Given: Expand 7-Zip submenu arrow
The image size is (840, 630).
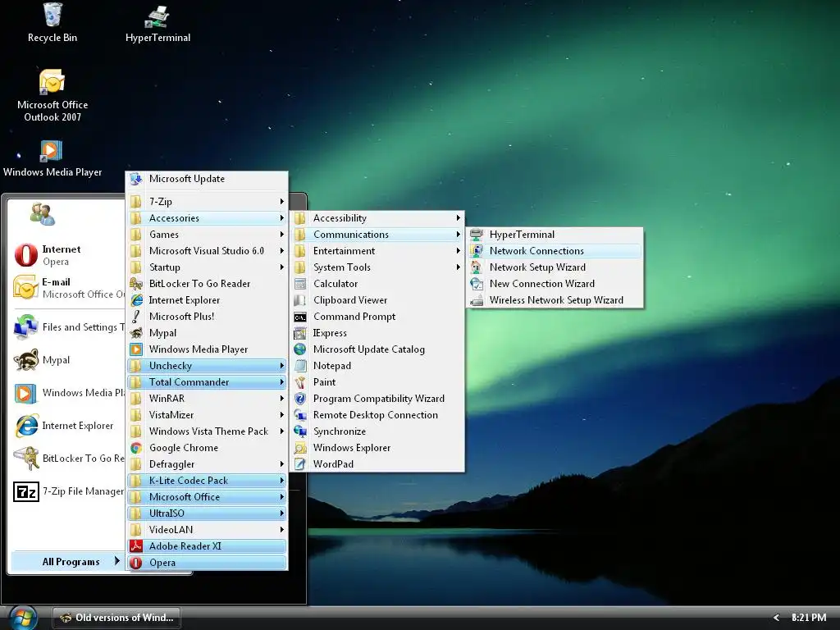Looking at the screenshot, I should pos(282,202).
